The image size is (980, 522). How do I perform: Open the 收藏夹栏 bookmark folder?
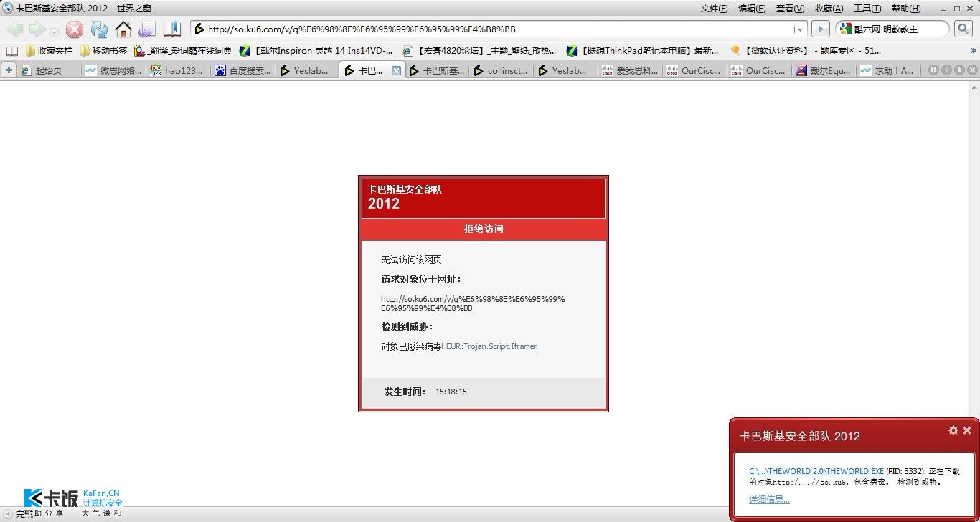pyautogui.click(x=49, y=51)
